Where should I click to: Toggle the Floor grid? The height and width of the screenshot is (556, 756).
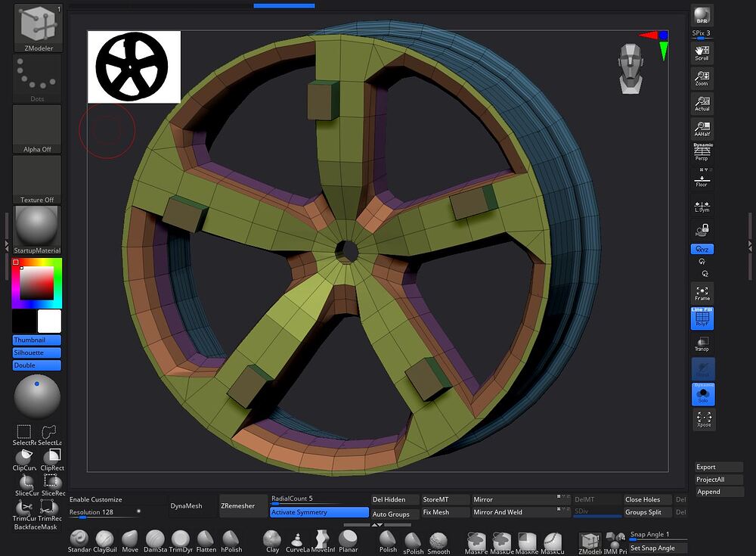(702, 178)
